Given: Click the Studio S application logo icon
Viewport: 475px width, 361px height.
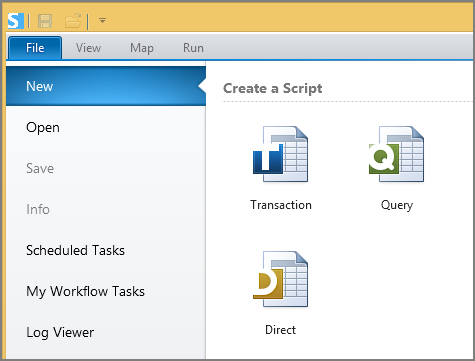Looking at the screenshot, I should (16, 21).
